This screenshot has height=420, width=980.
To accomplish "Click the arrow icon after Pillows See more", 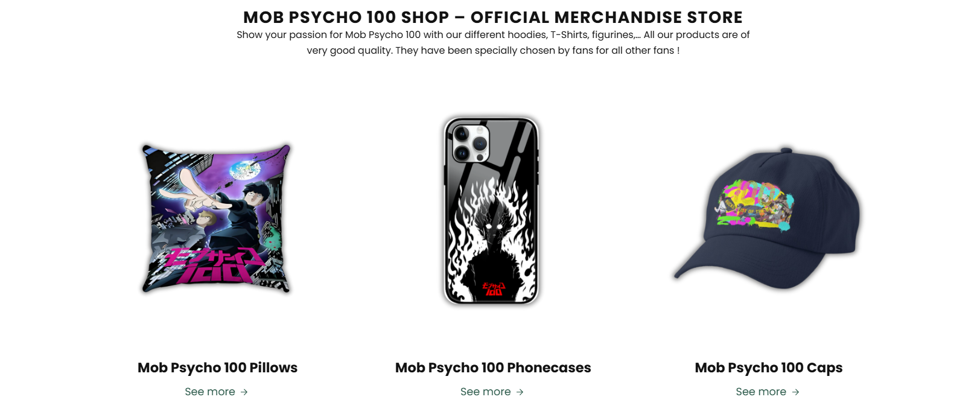I will point(244,392).
